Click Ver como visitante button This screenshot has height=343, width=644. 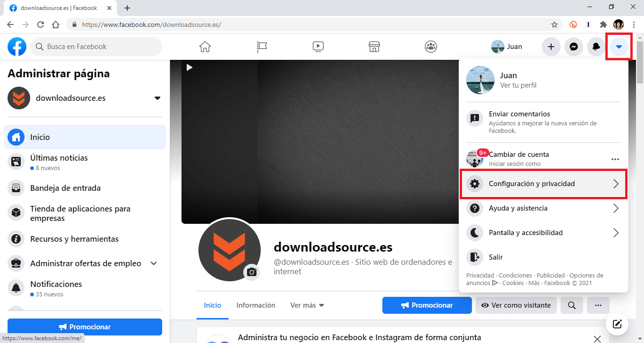pos(516,305)
